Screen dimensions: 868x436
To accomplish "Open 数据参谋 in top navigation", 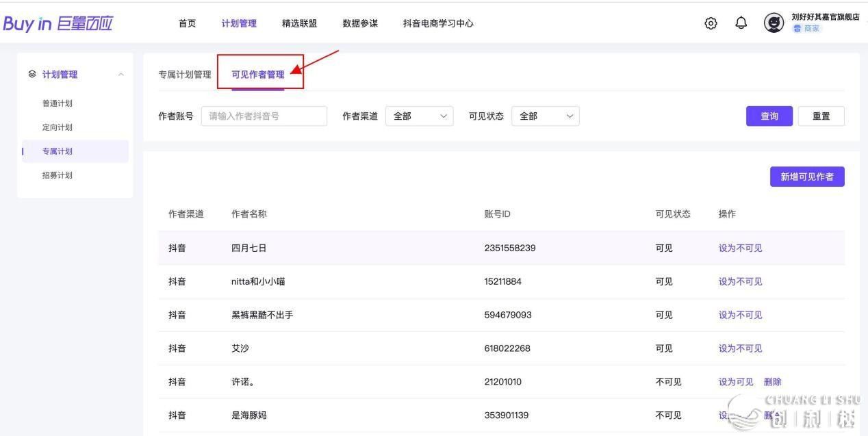I will (360, 23).
